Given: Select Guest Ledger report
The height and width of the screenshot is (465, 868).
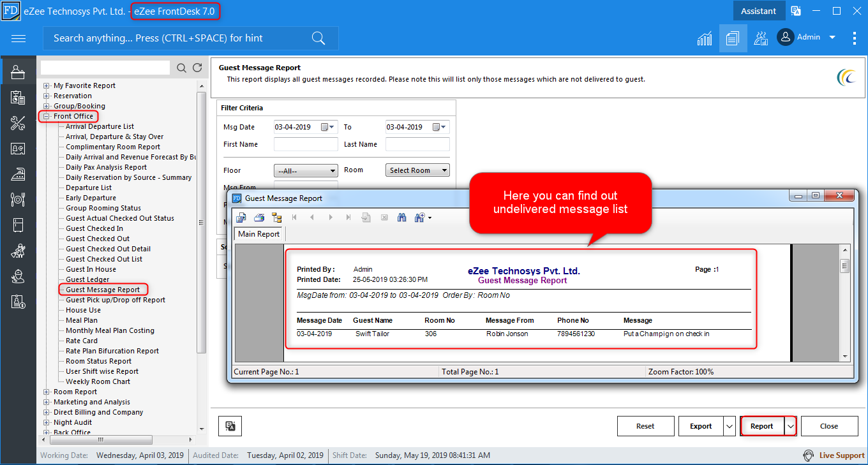Looking at the screenshot, I should tap(87, 279).
